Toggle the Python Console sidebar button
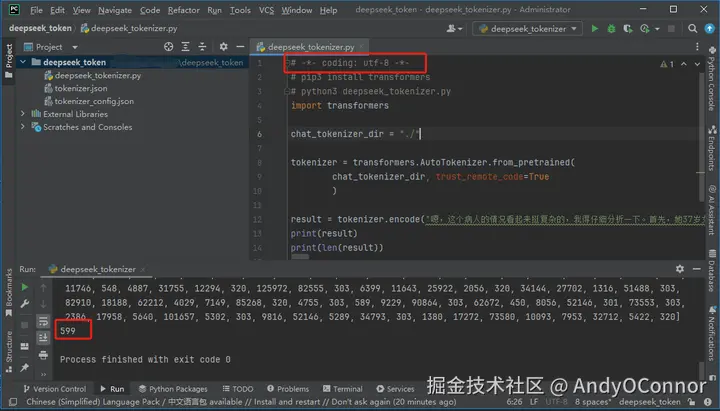The height and width of the screenshot is (411, 720). 712,78
